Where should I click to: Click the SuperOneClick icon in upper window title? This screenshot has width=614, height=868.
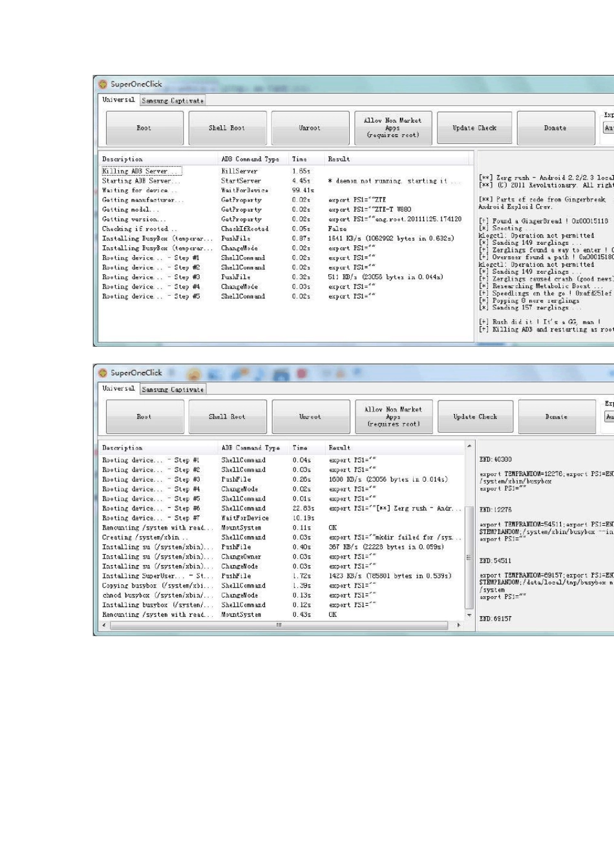tap(103, 84)
